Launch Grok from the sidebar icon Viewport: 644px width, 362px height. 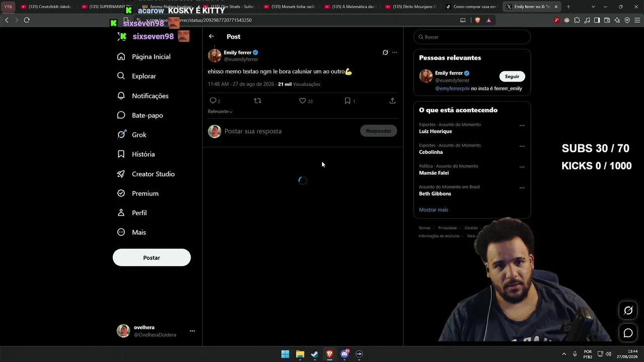121,135
